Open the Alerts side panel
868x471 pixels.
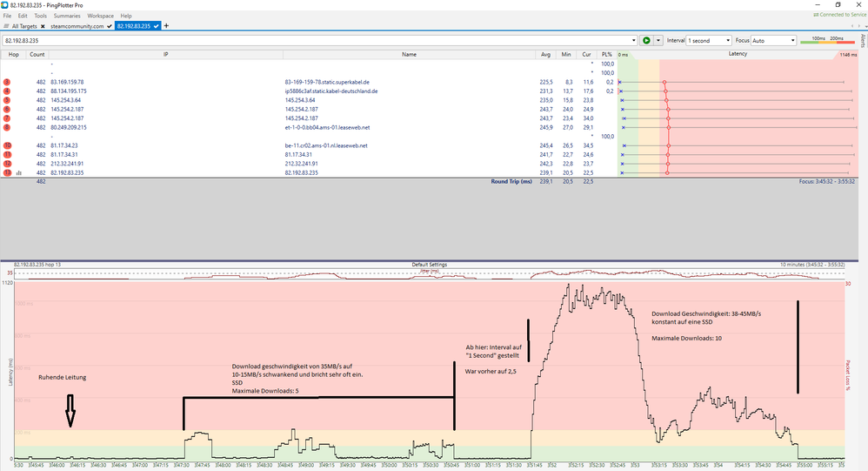pos(862,40)
